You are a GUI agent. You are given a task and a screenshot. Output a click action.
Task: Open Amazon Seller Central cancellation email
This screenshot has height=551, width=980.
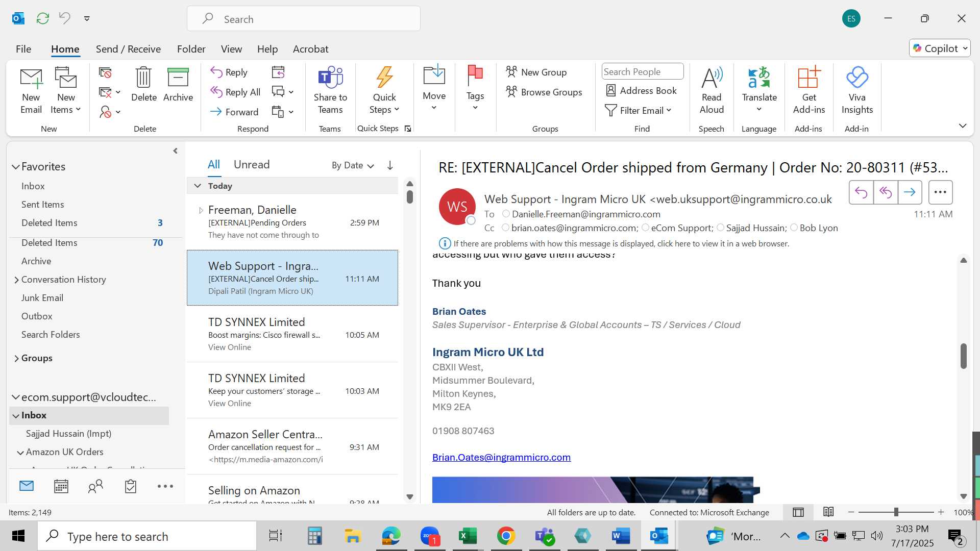pos(292,446)
